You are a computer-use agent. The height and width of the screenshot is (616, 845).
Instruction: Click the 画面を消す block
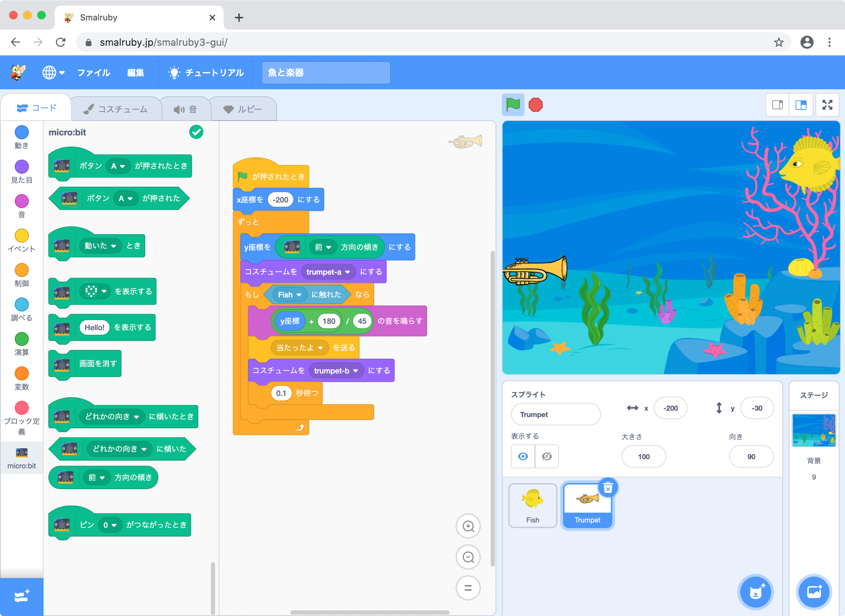coord(85,364)
